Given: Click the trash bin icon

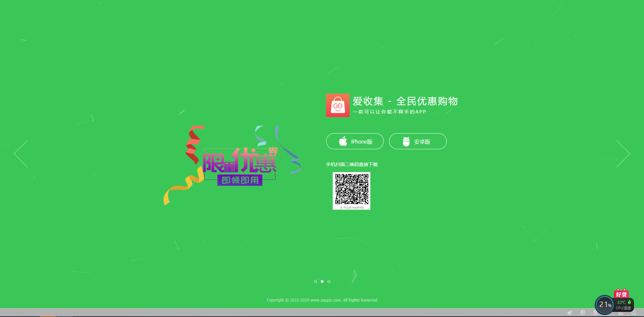Looking at the screenshot, I should click(595, 313).
